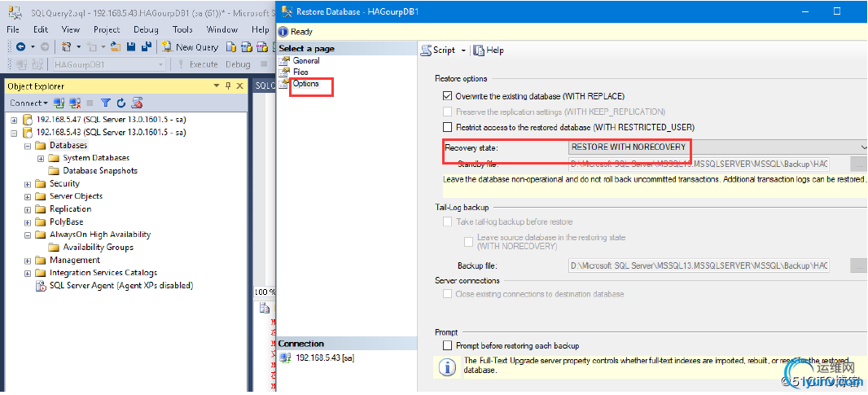Toggle Prompt before restoring each backup
Screen dimensions: 868x395
tap(447, 345)
